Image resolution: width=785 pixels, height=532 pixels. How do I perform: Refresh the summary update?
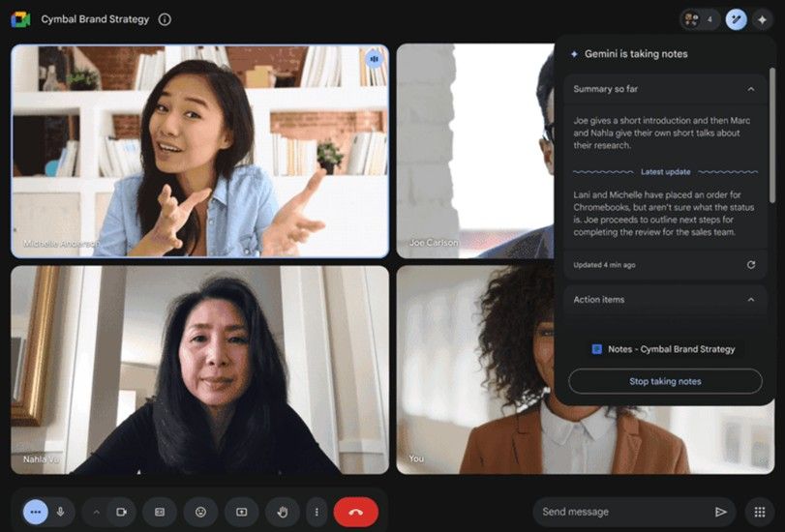coord(751,265)
